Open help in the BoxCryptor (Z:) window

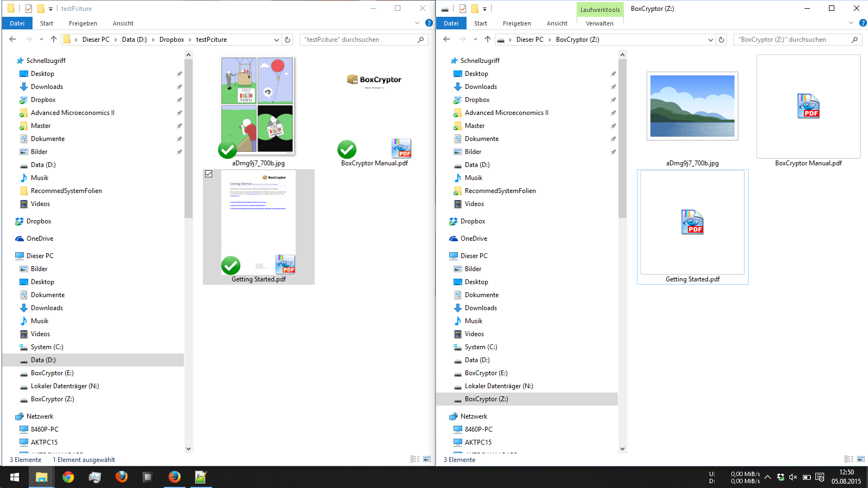click(863, 23)
